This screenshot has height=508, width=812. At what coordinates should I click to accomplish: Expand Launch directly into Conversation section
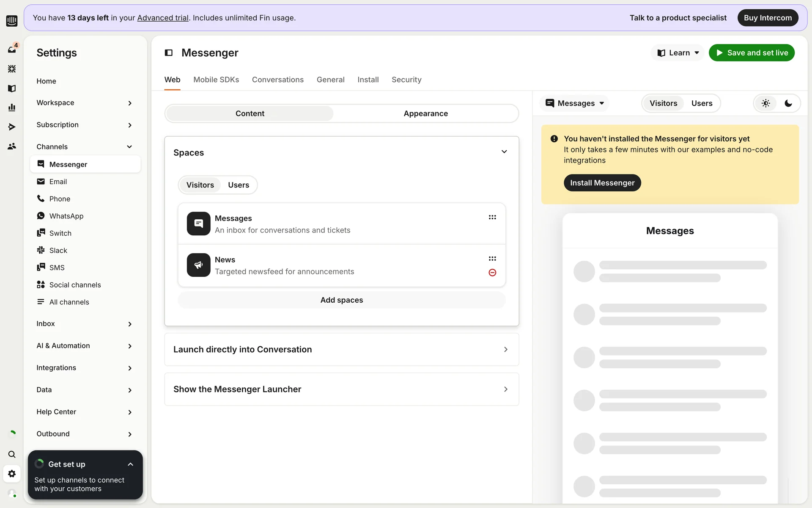click(x=341, y=349)
